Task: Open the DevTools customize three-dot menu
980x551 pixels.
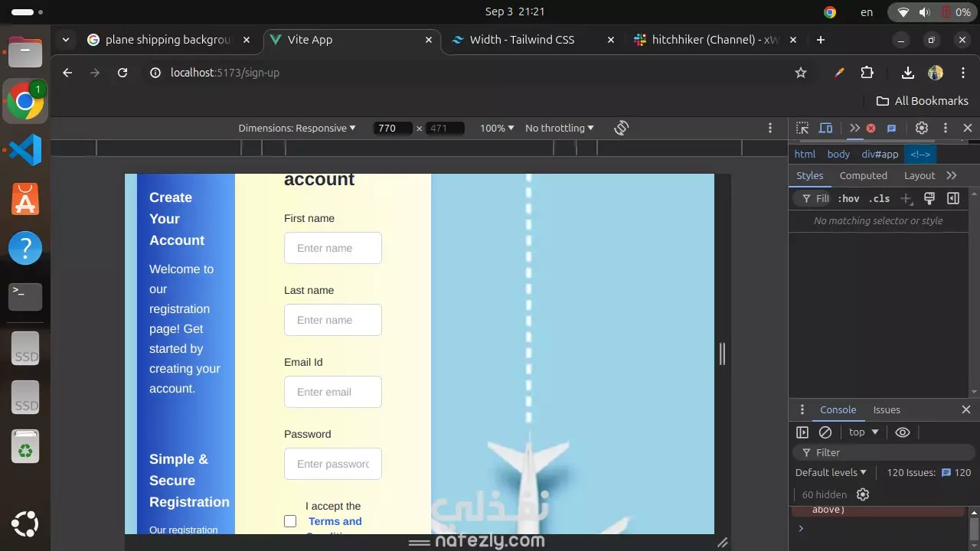Action: [x=946, y=128]
